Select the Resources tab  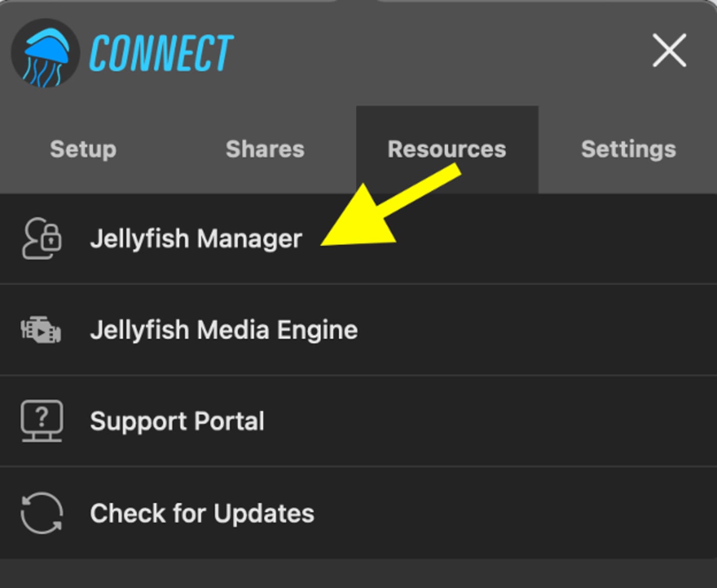[447, 149]
